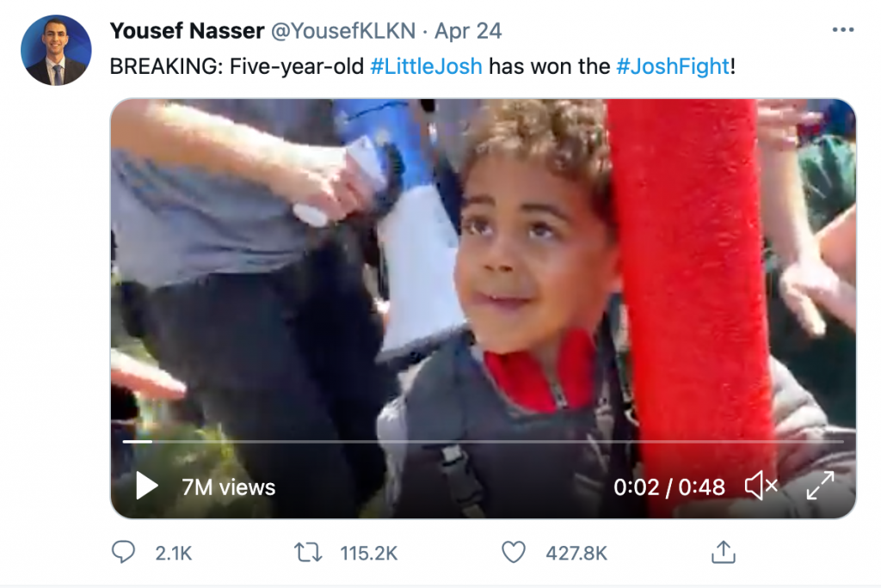Open the Apr 24 tweet timestamp

tap(468, 32)
